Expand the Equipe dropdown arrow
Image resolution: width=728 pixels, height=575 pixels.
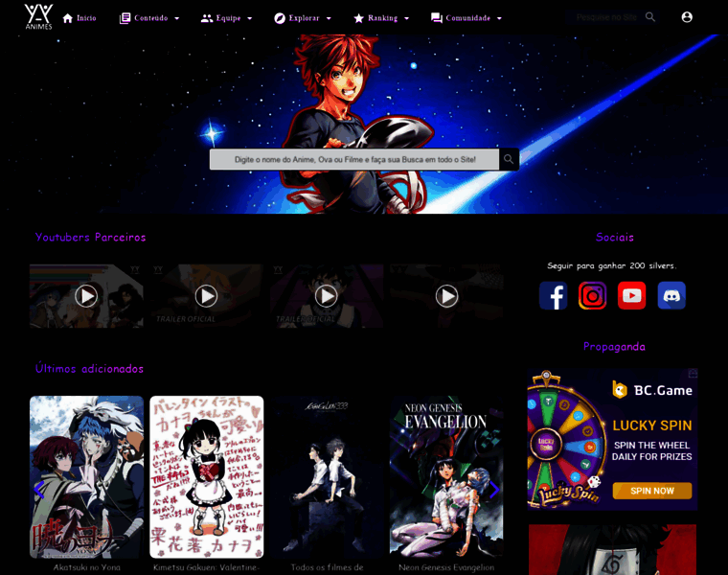tap(250, 18)
